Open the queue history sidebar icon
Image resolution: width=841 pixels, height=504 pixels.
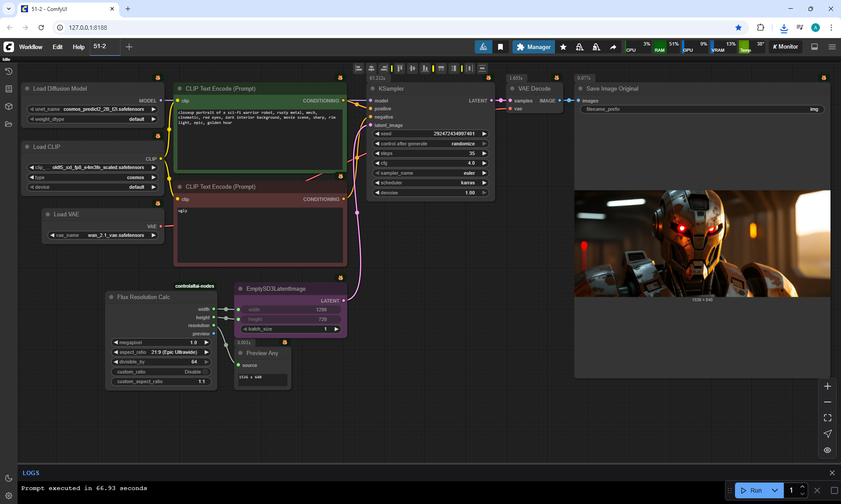pyautogui.click(x=8, y=71)
